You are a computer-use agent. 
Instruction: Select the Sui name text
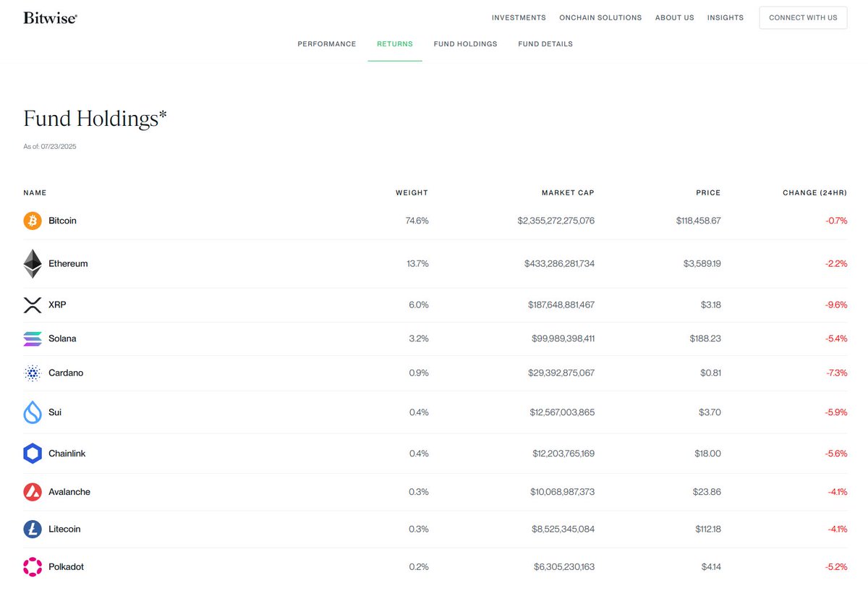(55, 412)
